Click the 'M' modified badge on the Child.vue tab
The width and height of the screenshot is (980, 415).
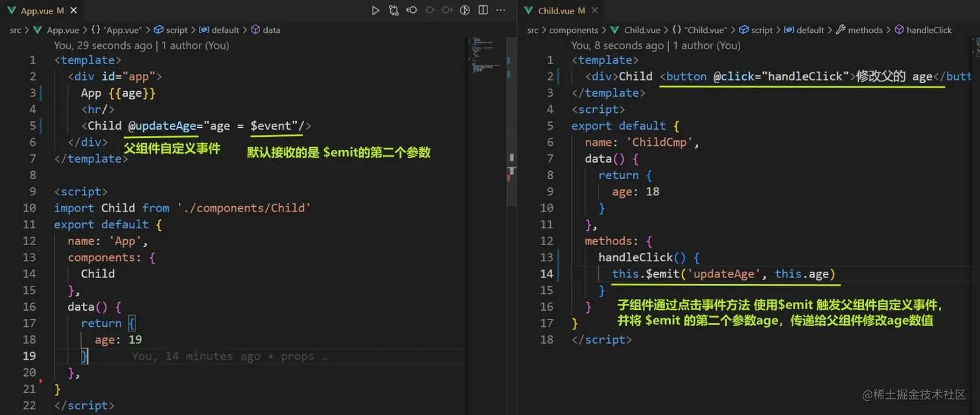click(581, 11)
